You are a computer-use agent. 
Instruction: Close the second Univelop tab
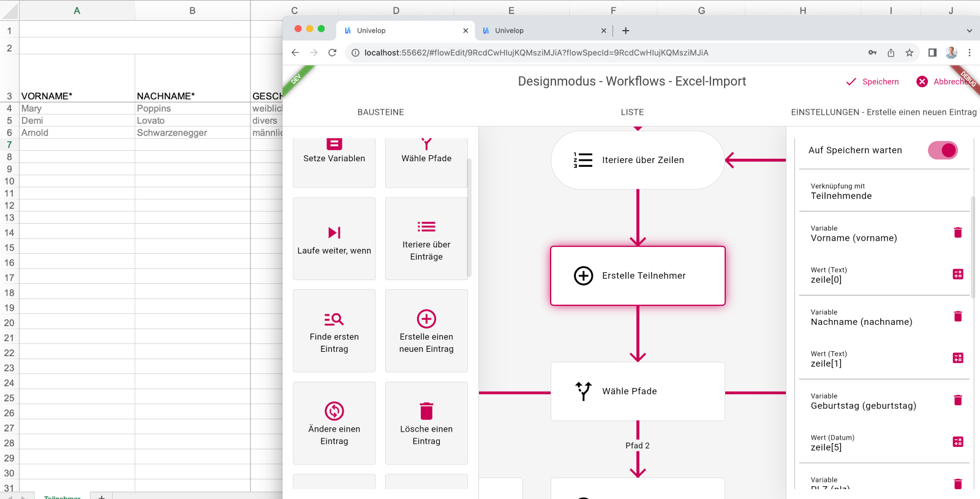point(603,31)
